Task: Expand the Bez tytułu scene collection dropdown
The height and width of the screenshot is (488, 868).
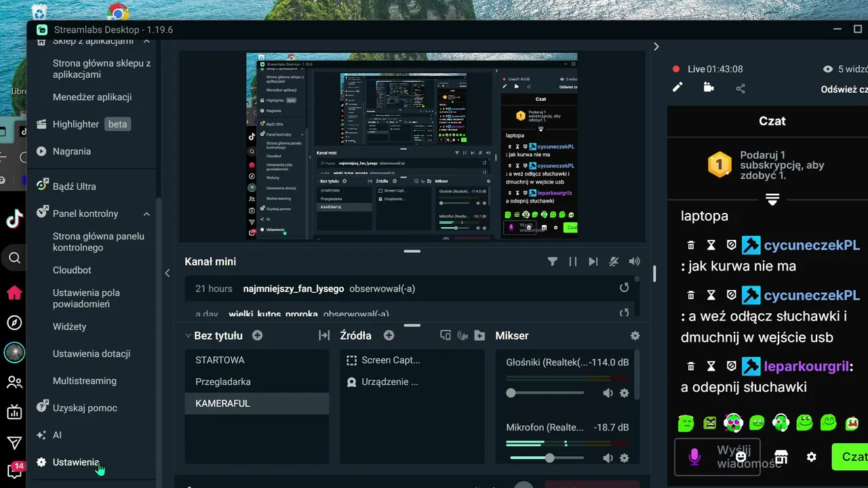Action: pos(188,335)
